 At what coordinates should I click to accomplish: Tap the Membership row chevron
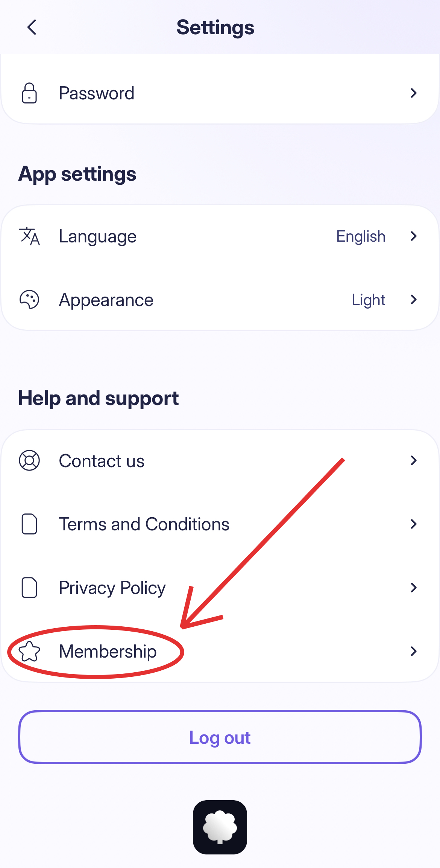[x=414, y=652]
